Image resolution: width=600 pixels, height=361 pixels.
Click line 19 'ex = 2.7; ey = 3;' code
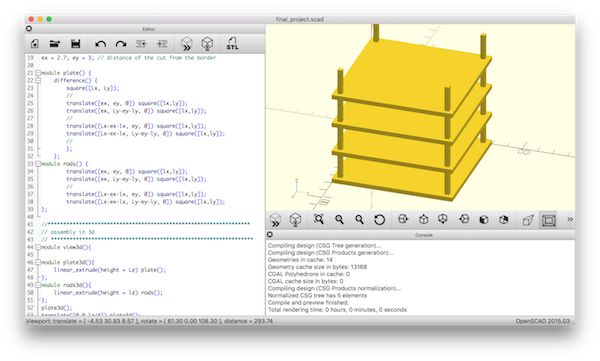point(128,58)
